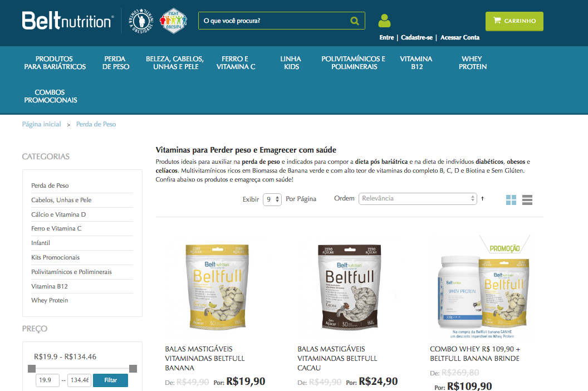
Task: Open the Exibir per page dropdown
Action: 272,199
